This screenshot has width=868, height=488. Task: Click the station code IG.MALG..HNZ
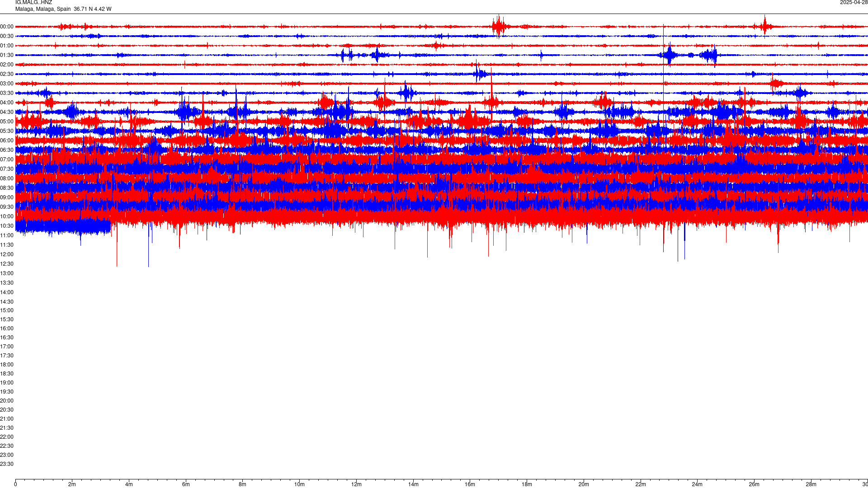tap(33, 3)
